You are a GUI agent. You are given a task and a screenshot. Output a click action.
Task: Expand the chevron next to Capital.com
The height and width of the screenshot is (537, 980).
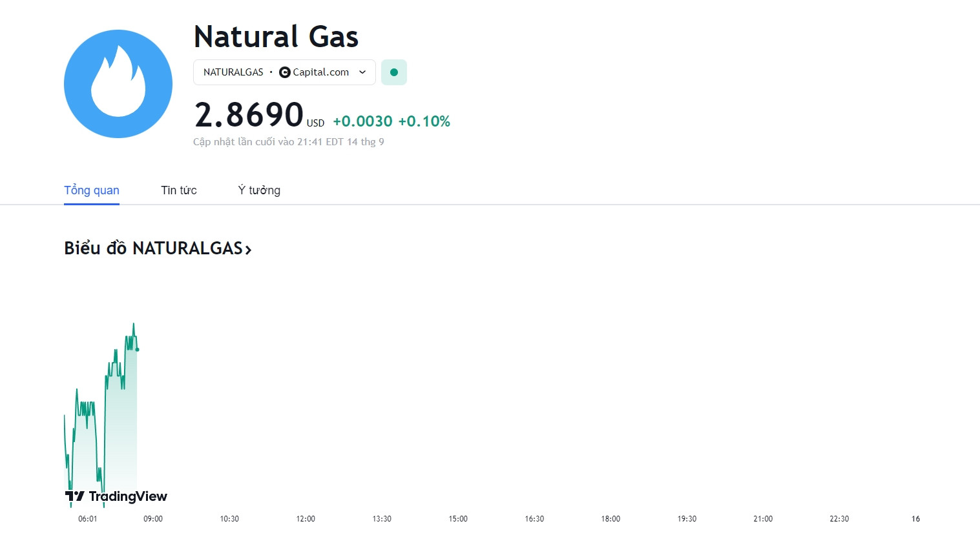pyautogui.click(x=362, y=72)
